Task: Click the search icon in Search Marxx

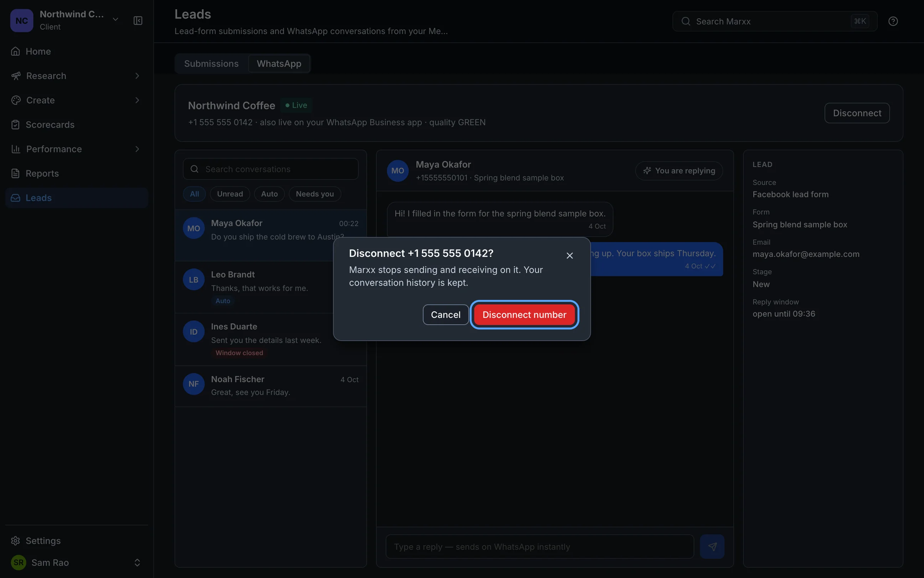Action: pyautogui.click(x=686, y=21)
